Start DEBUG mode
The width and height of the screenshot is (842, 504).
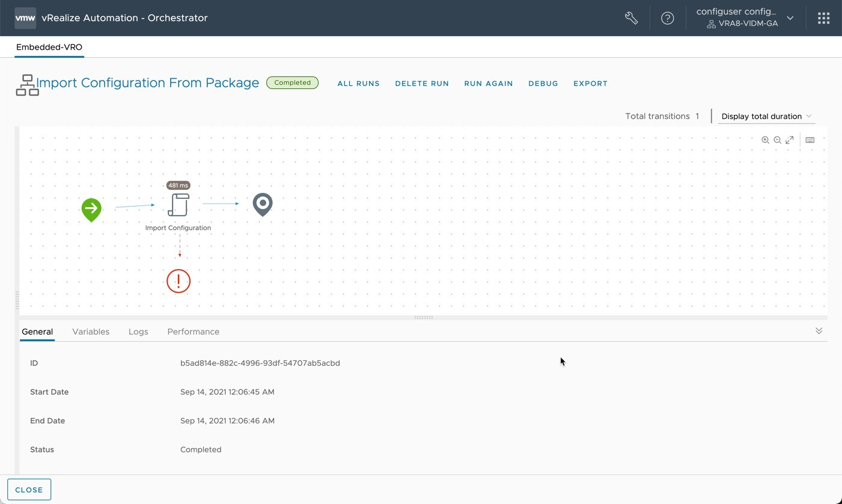(543, 83)
